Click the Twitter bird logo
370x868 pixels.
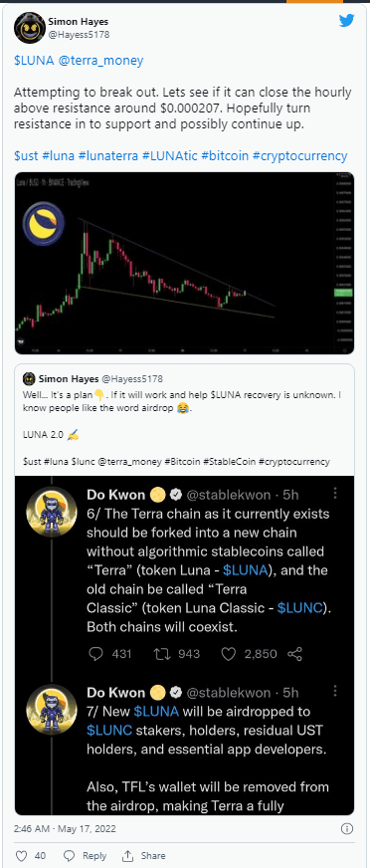(x=347, y=22)
